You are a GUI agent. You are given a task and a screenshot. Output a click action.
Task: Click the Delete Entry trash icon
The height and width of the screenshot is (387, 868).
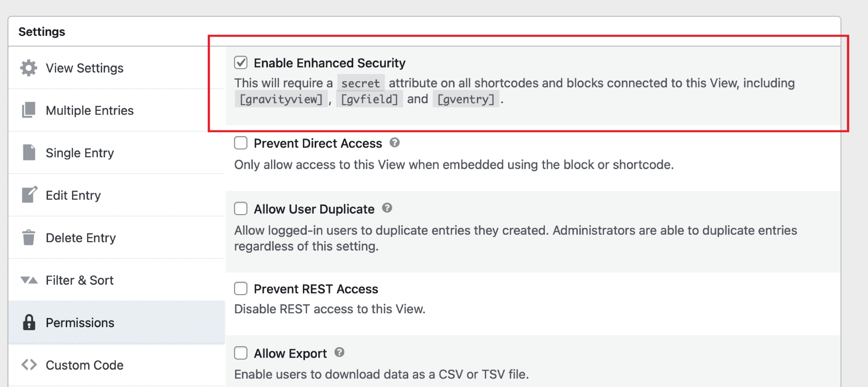pyautogui.click(x=29, y=237)
